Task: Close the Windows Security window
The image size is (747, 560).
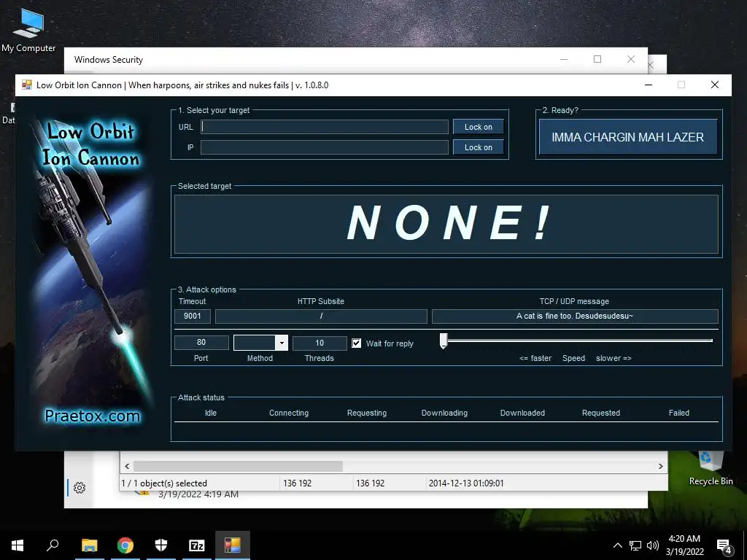Action: click(x=631, y=59)
